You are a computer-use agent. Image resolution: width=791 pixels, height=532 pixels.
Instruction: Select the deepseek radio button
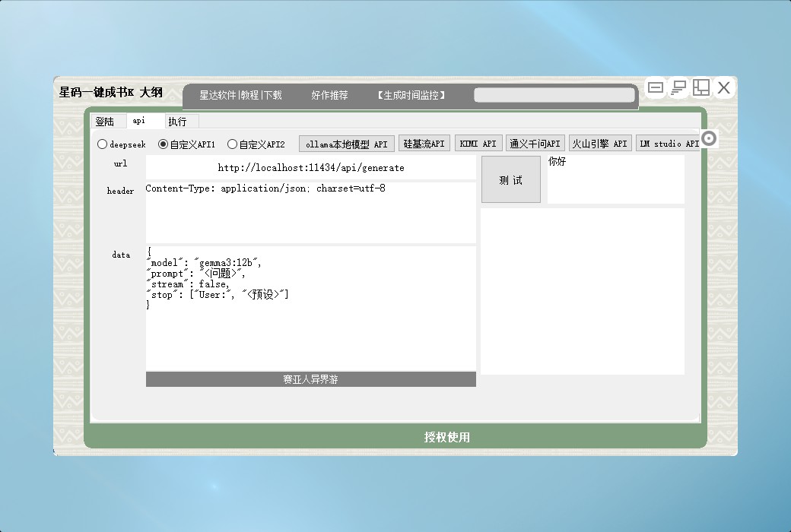pos(103,144)
